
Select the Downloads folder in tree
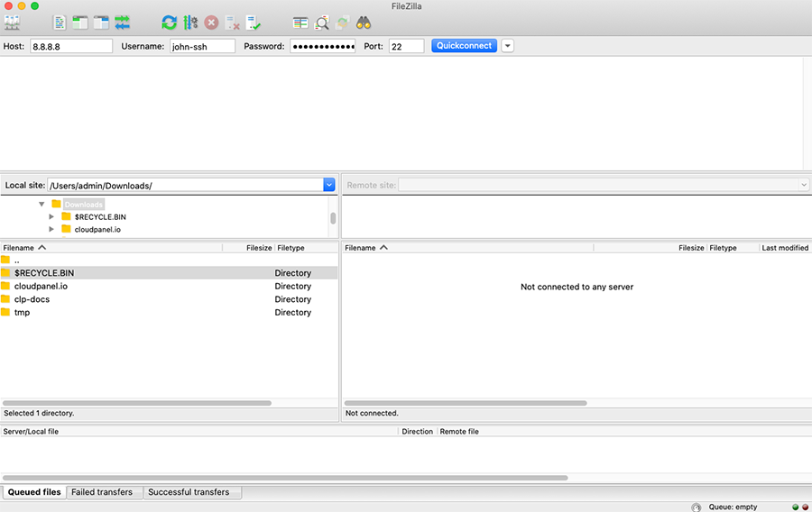pos(83,205)
